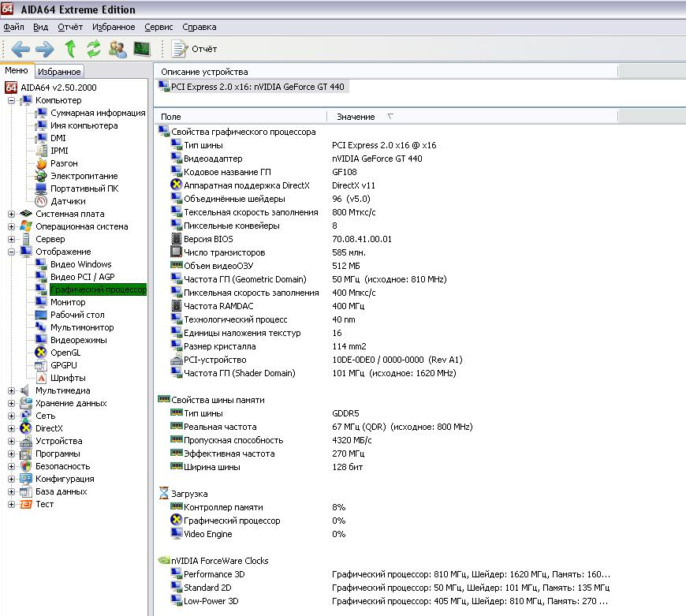Screen dimensions: 686x616
Task: Collapse the Компьютер tree node
Action: pos(11,101)
